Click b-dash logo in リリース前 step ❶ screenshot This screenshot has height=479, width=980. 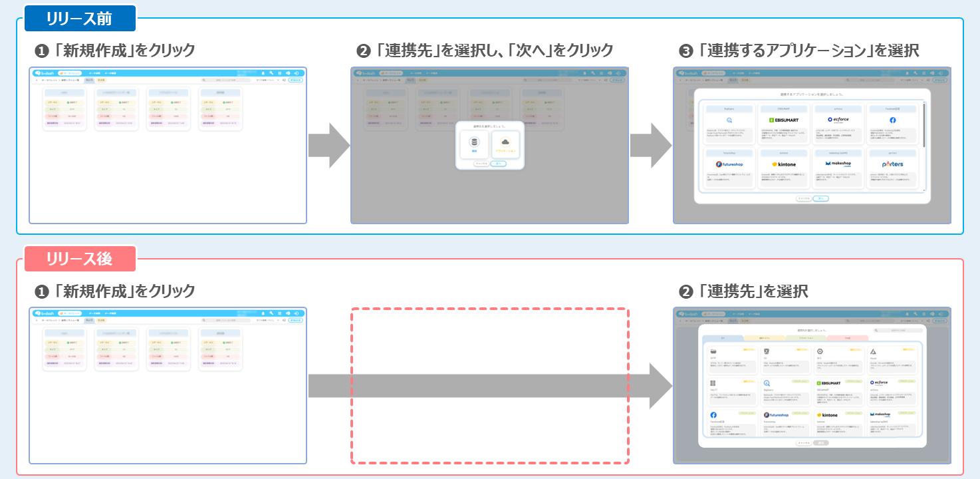pos(45,73)
